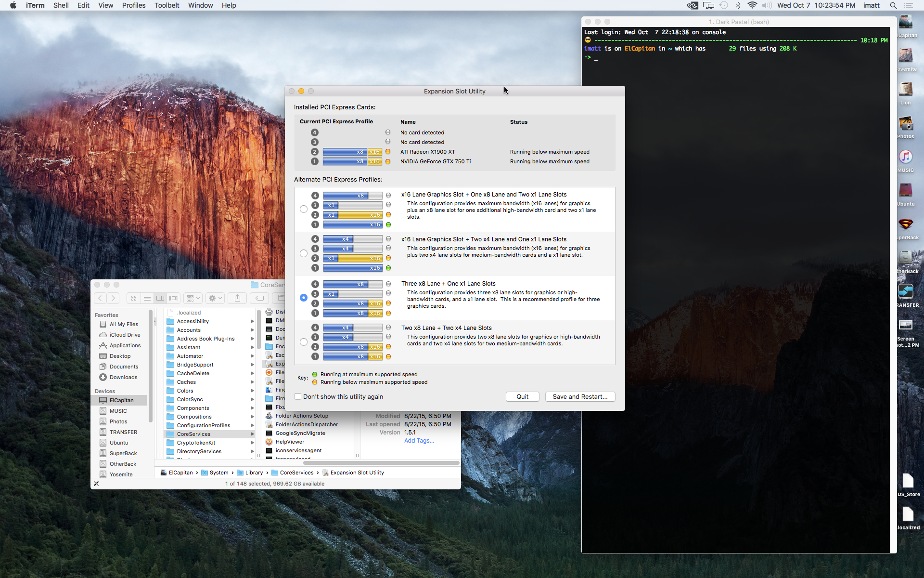
Task: Expand the Automator folder arrow
Action: pos(253,356)
